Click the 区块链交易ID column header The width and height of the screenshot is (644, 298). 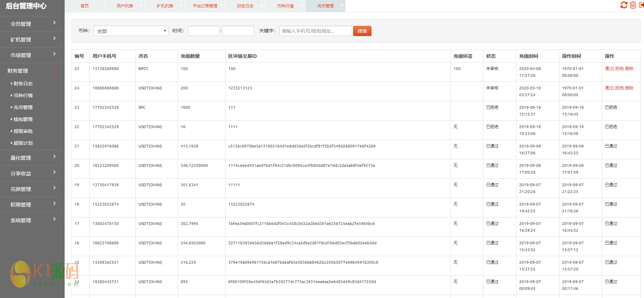(x=243, y=56)
